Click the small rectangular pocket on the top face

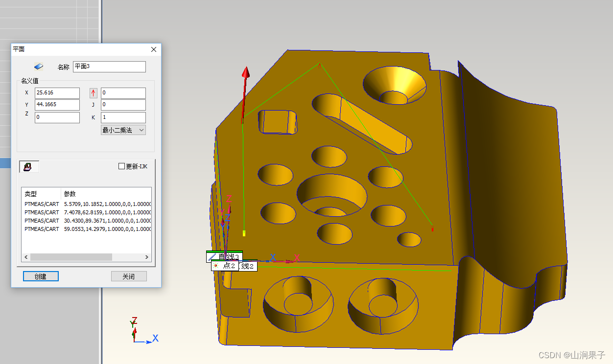tap(277, 122)
